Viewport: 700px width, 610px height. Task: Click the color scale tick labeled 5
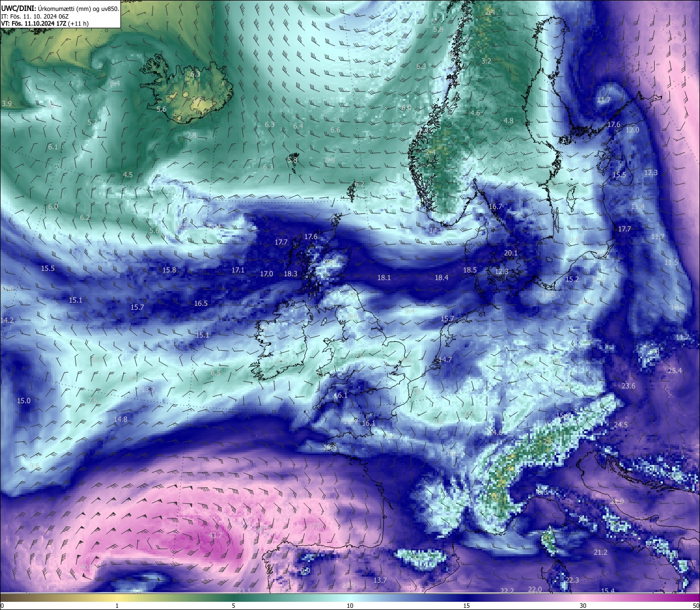pos(234,606)
